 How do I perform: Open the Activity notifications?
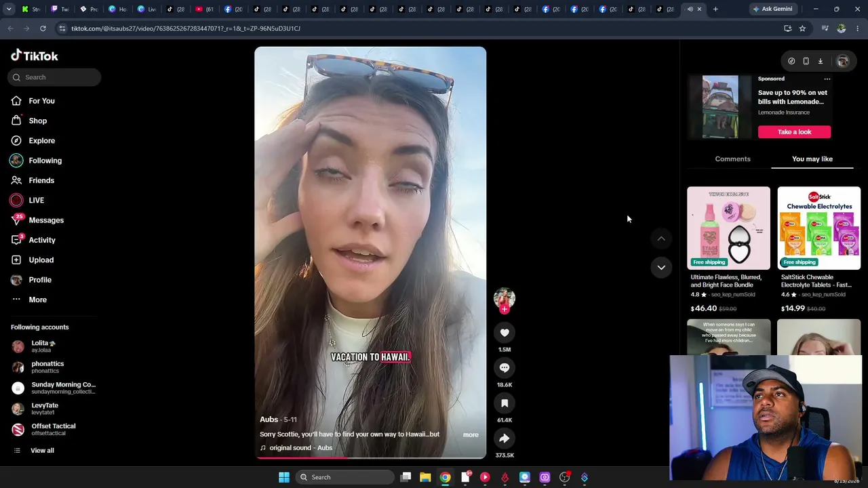[x=34, y=240]
